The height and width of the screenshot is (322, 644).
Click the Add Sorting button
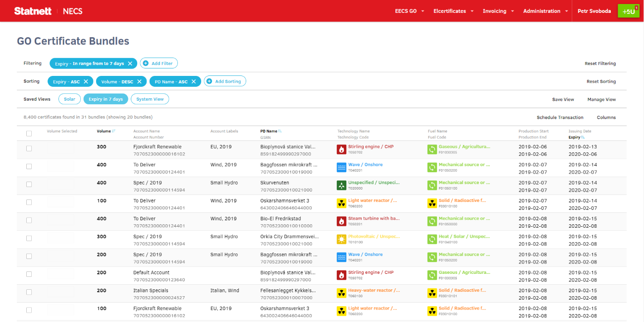[x=225, y=81]
